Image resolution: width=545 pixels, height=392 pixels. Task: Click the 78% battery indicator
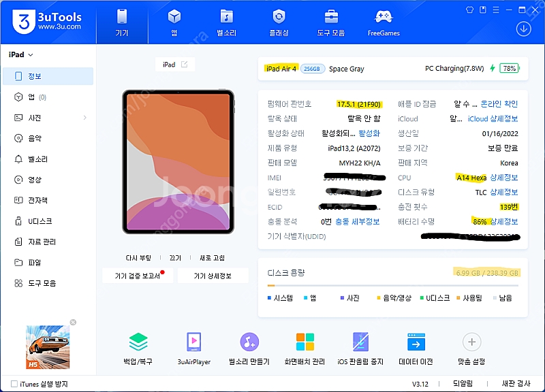509,69
